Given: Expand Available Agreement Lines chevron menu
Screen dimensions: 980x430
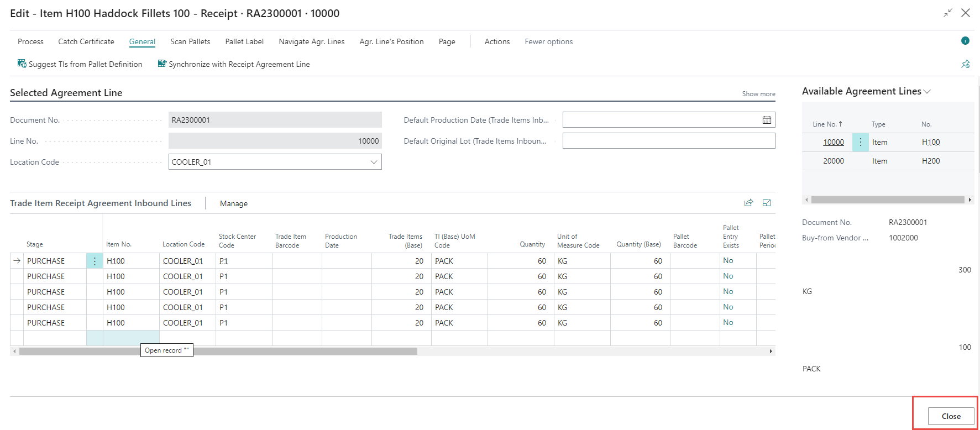Looking at the screenshot, I should (927, 92).
